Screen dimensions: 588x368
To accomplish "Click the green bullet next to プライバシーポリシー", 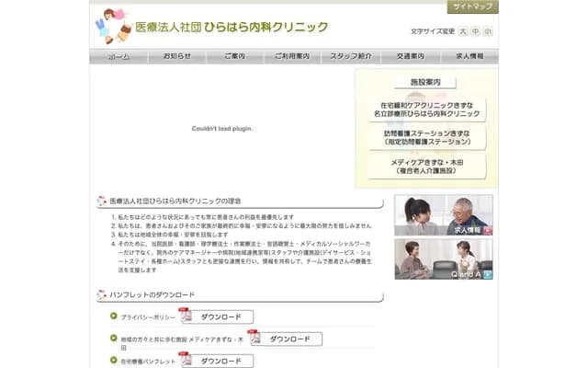I will [x=113, y=316].
